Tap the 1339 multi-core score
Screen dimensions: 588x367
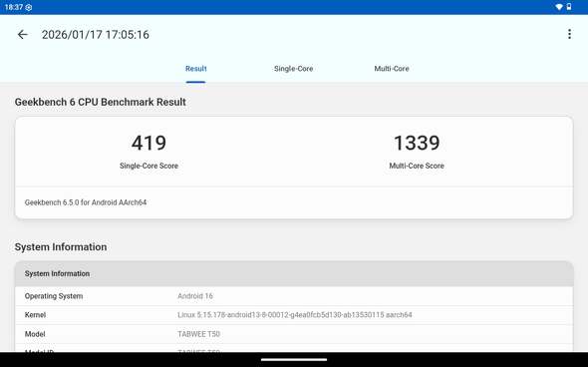tap(417, 143)
